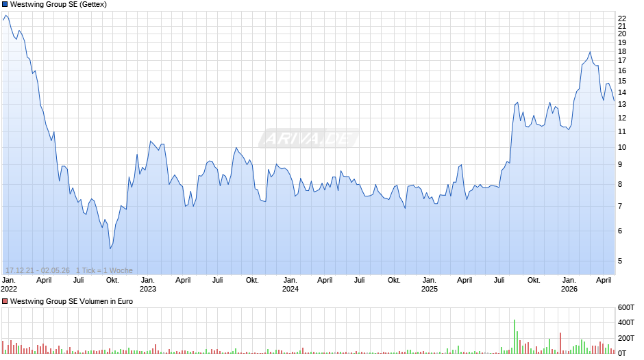
Task: Click the volume axis label 0T
Action: [x=622, y=353]
